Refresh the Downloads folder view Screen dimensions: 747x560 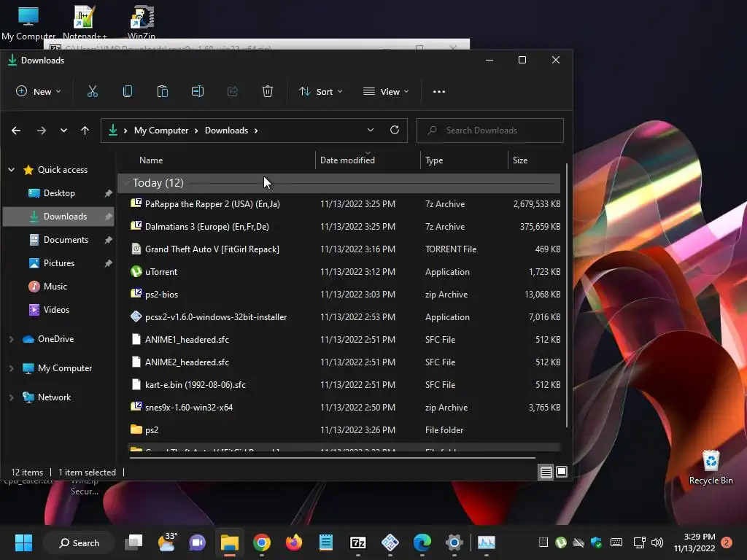(395, 130)
